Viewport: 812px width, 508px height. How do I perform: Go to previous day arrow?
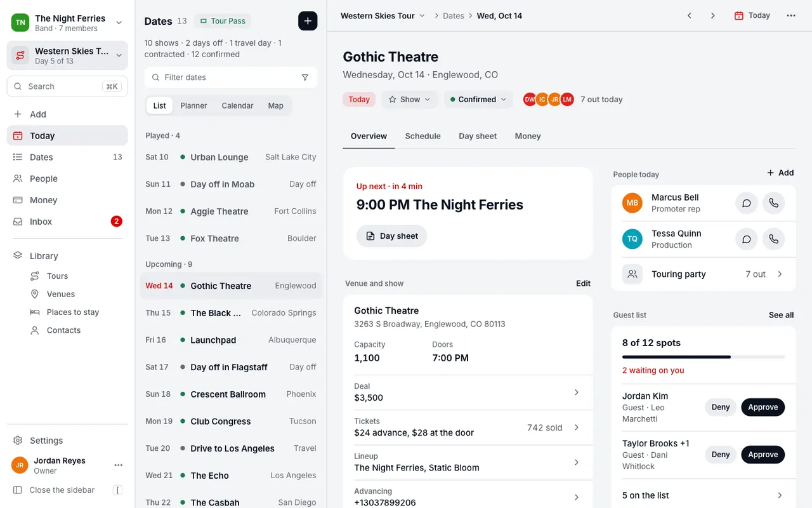[x=690, y=16]
